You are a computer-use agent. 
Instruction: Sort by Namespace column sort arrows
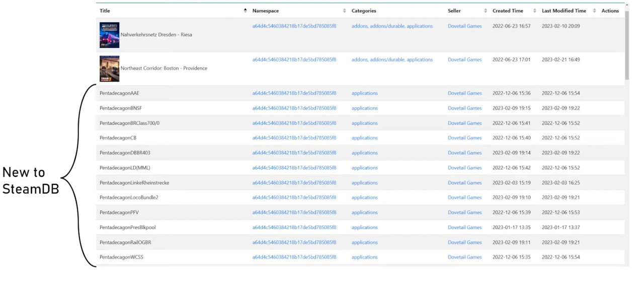pyautogui.click(x=344, y=11)
